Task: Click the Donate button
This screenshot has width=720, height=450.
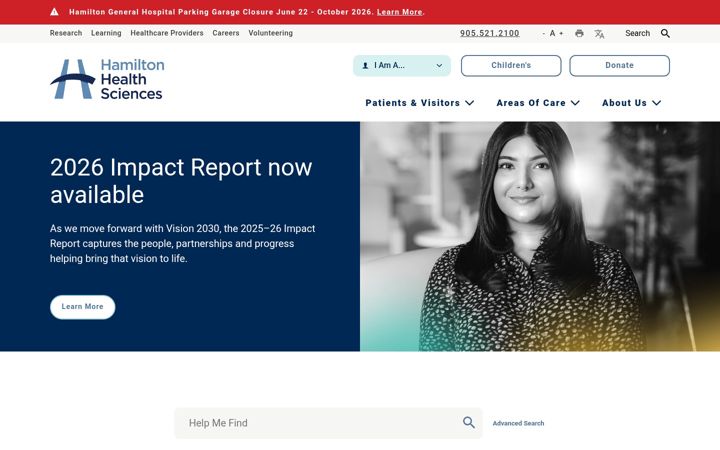Action: click(x=619, y=66)
